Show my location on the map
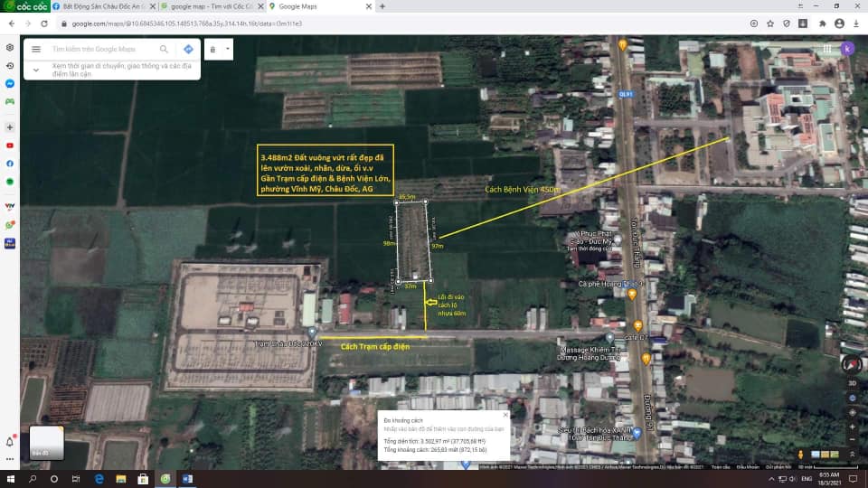This screenshot has height=488, width=868. point(852,413)
